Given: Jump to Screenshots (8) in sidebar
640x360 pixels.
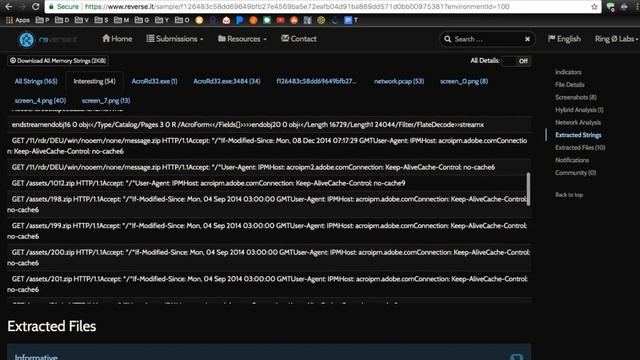Looking at the screenshot, I should [576, 98].
